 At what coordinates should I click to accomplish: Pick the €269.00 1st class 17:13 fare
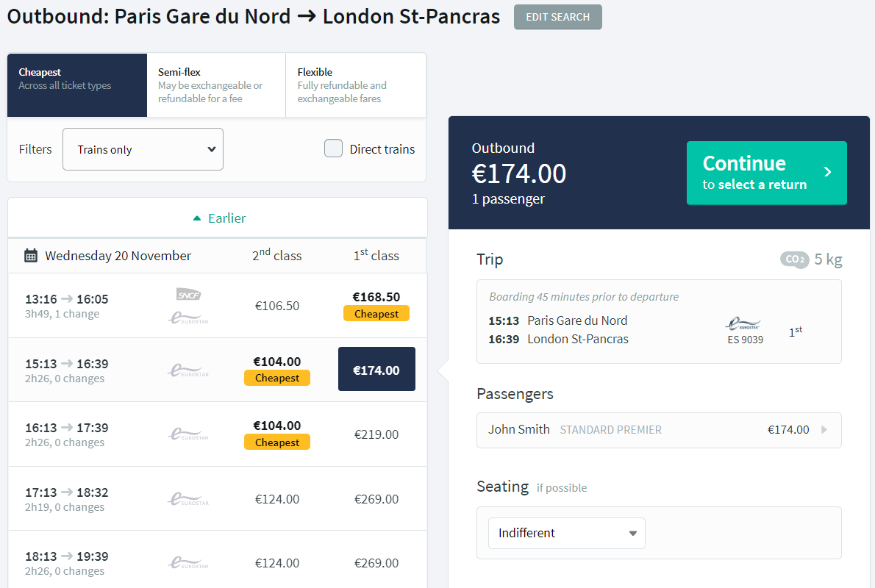(376, 499)
